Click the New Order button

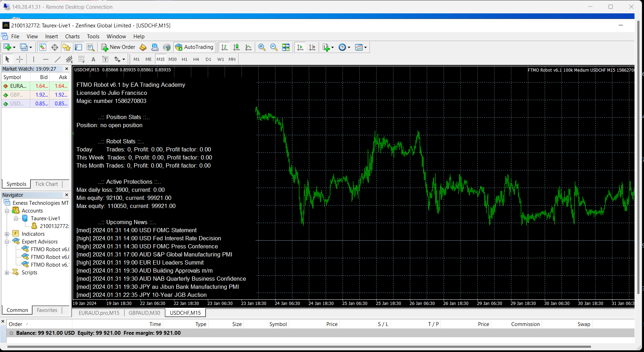118,47
